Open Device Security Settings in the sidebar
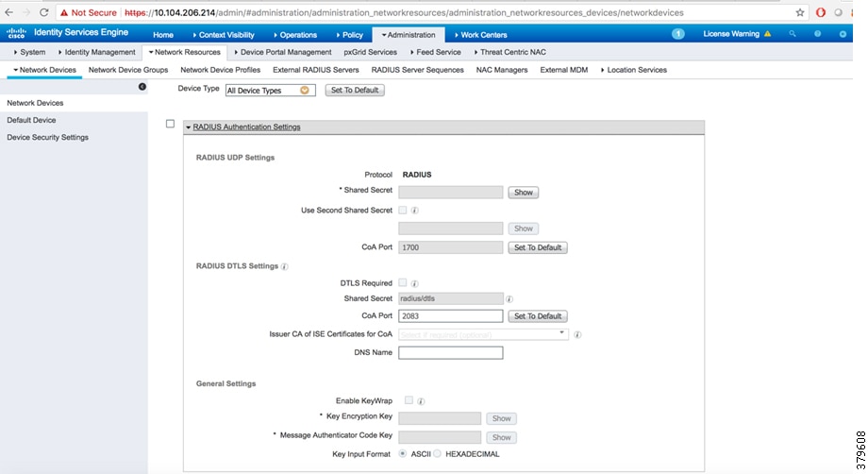 tap(47, 137)
